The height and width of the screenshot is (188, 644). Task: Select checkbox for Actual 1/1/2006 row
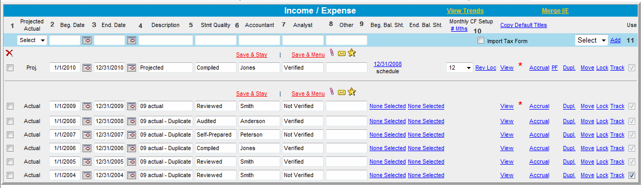10,148
